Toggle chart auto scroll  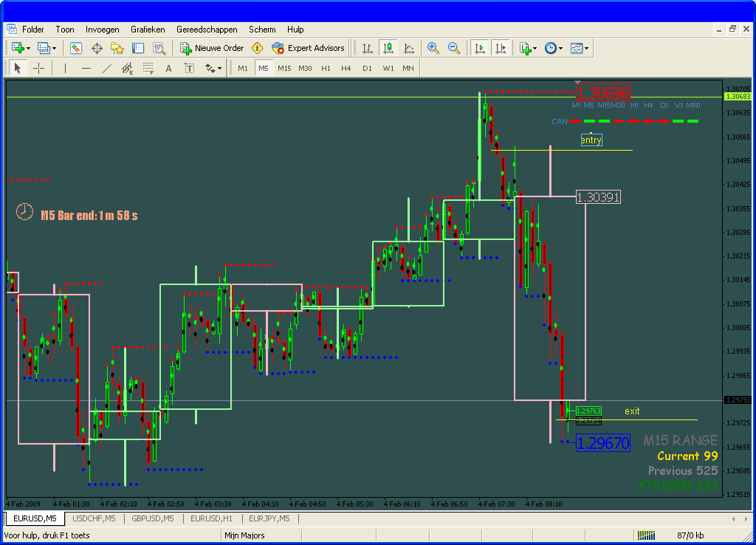[480, 48]
